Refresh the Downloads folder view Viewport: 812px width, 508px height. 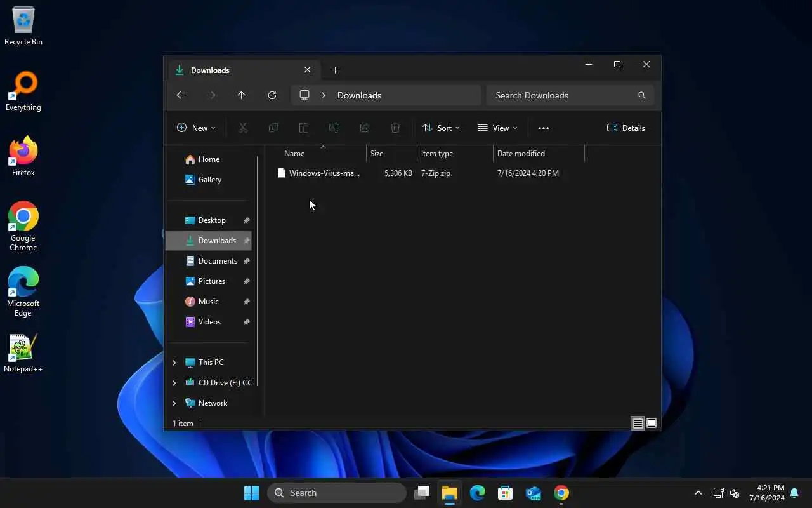[x=272, y=95]
